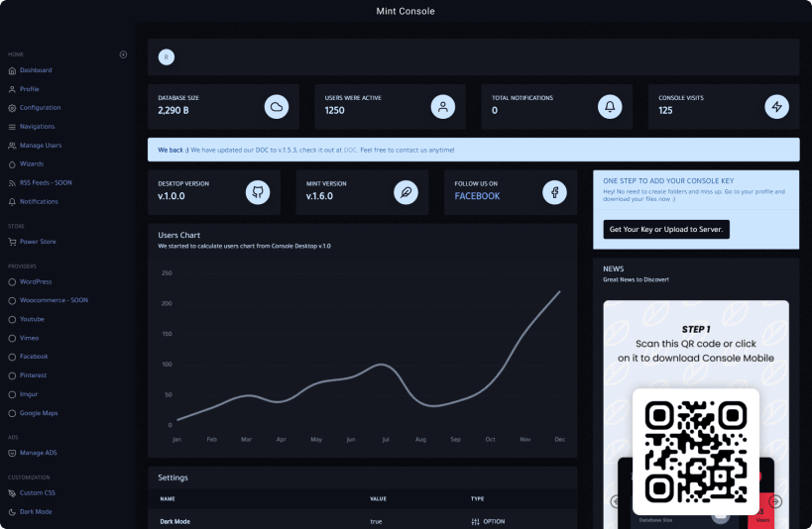Open Notifications in the sidebar
Image resolution: width=812 pixels, height=529 pixels.
(x=39, y=202)
